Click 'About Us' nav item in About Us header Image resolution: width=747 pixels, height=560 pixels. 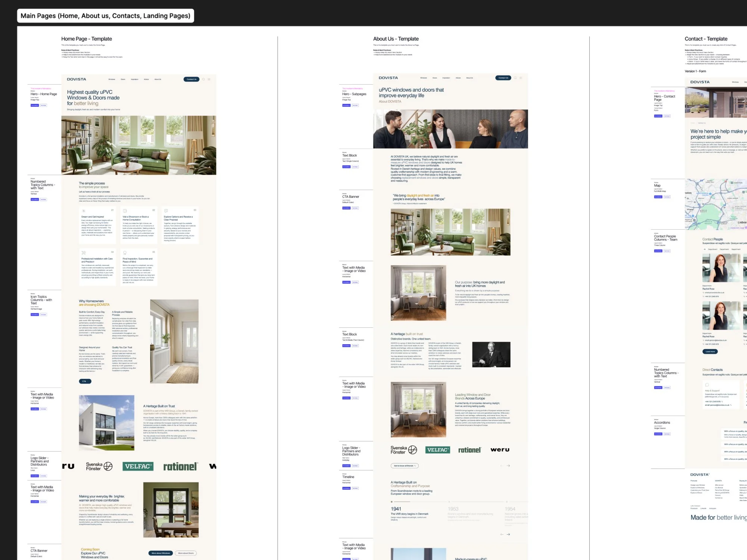469,78
